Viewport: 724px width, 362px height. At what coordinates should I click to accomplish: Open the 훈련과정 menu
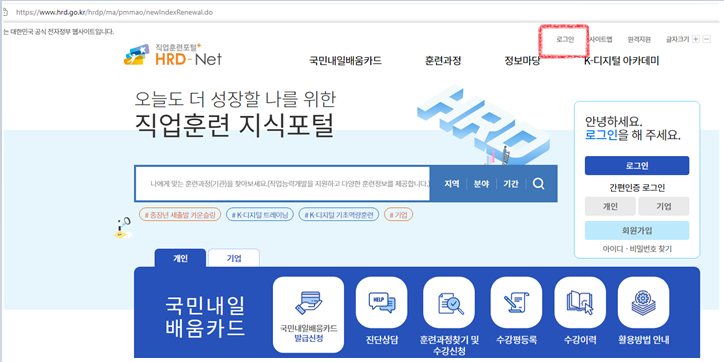point(443,60)
